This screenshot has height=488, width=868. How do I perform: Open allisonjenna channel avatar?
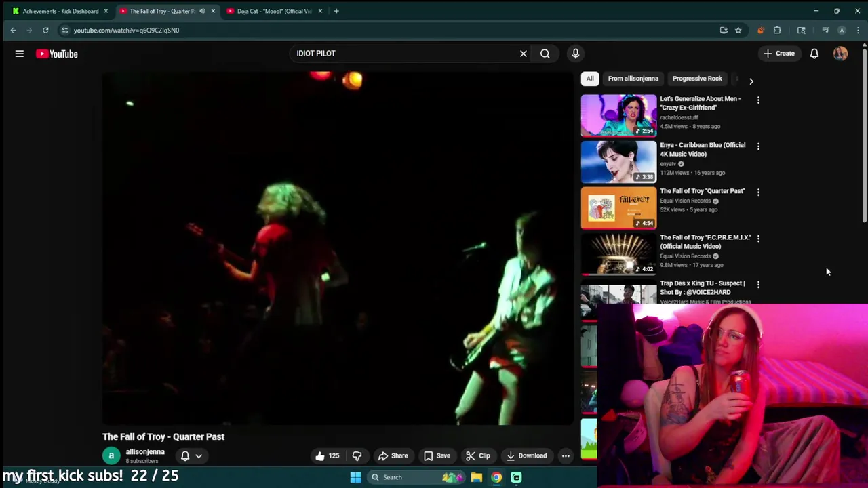[111, 456]
